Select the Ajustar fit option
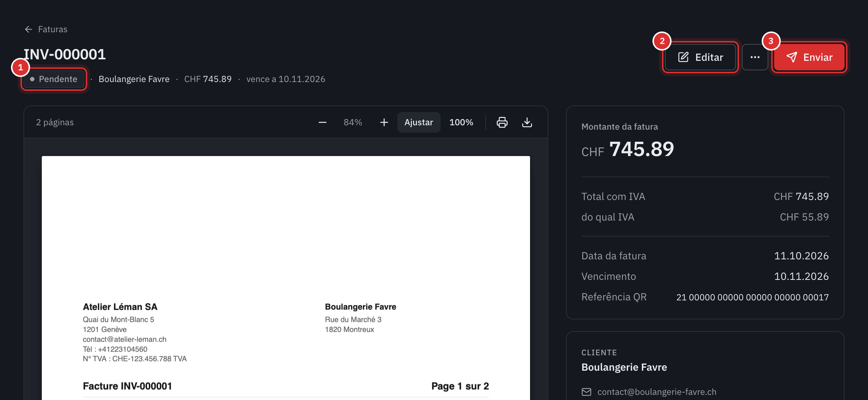 click(x=419, y=122)
